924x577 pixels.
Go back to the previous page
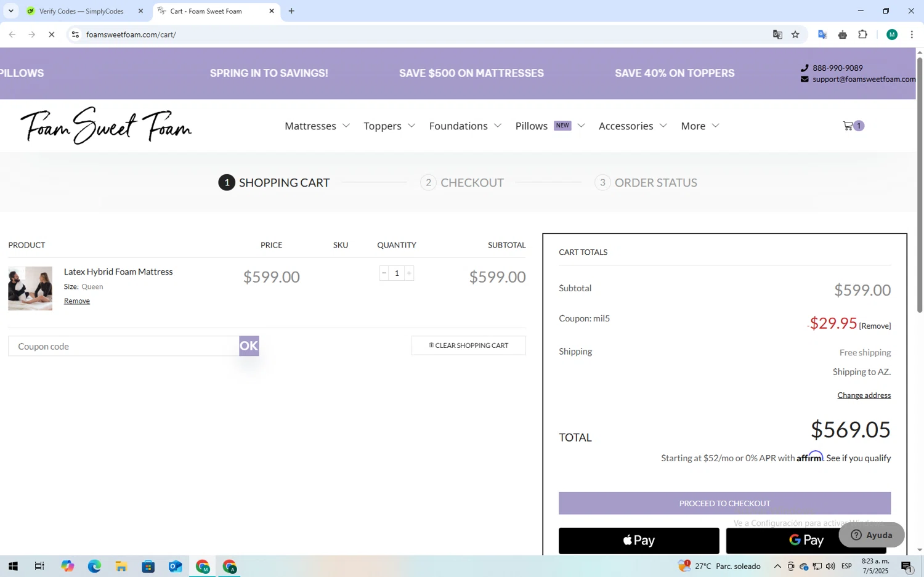12,34
